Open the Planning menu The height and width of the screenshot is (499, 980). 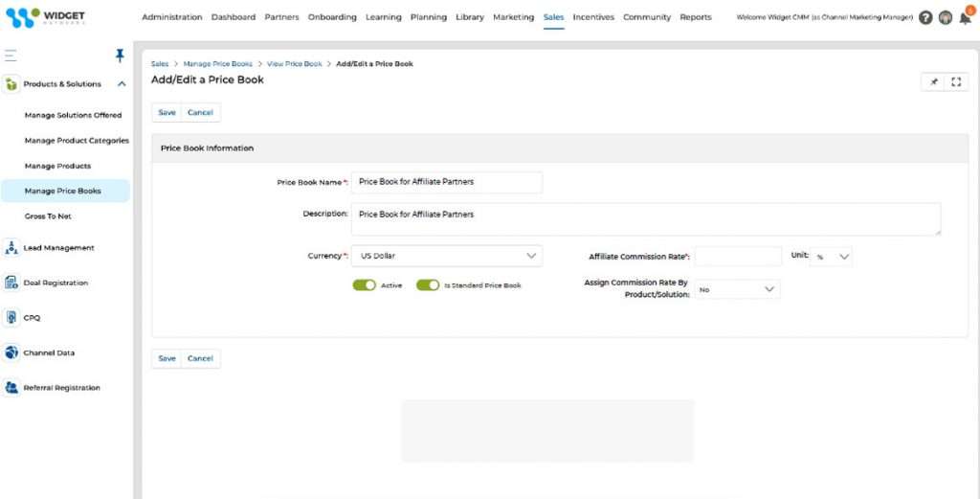(429, 17)
